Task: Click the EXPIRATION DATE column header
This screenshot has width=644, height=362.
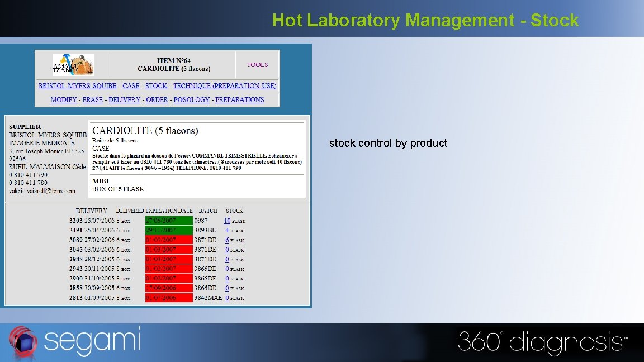Action: point(169,211)
